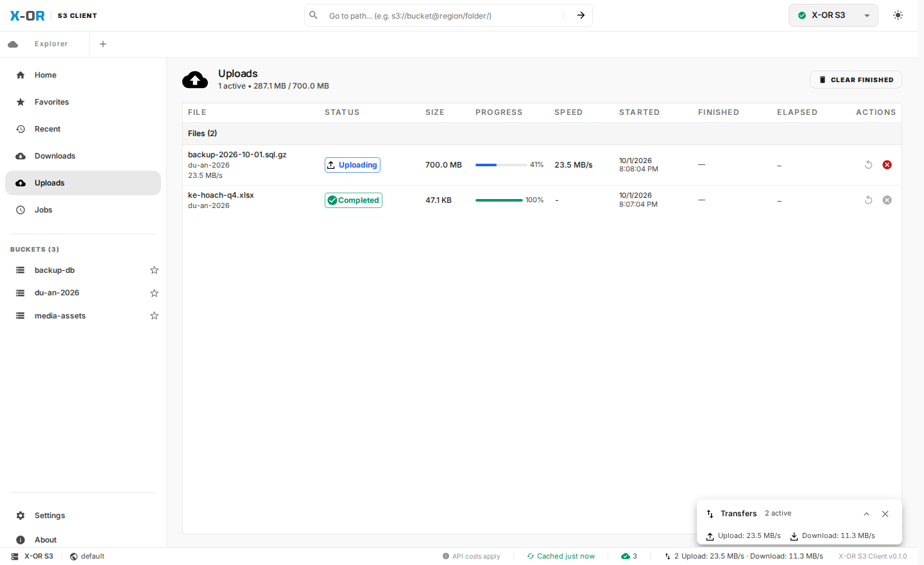Click the default region status item
Viewport: 924px width, 565px height.
[x=87, y=556]
